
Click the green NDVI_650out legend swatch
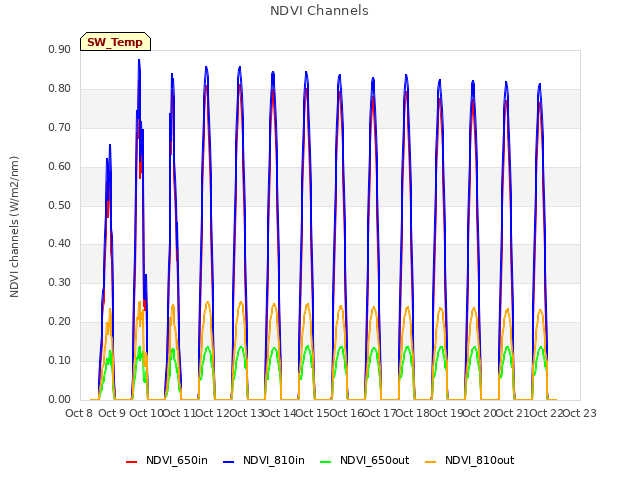[x=326, y=462]
